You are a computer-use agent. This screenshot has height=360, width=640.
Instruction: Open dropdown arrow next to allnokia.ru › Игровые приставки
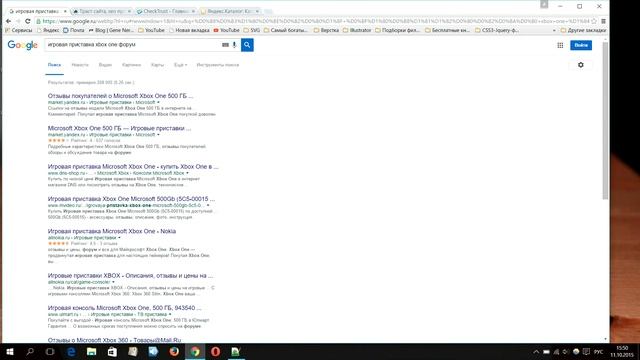click(119, 238)
